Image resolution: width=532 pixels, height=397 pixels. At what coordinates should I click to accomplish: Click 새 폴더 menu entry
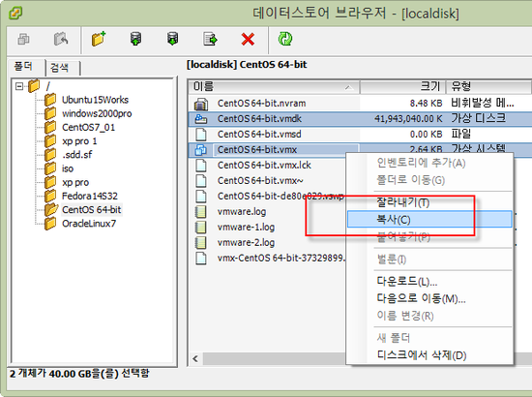tap(429, 338)
